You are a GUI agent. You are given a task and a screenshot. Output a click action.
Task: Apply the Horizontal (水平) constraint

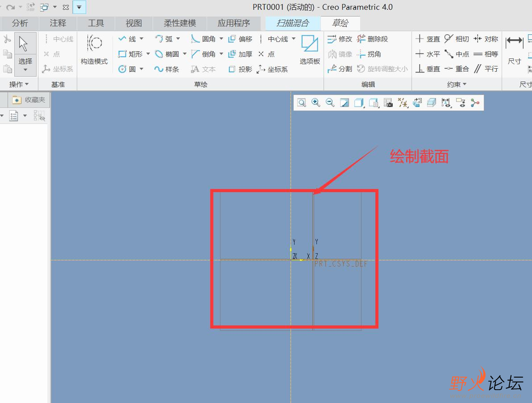[x=428, y=54]
